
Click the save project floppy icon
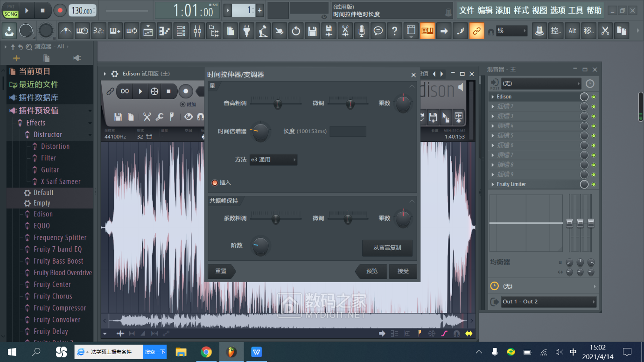coord(312,31)
